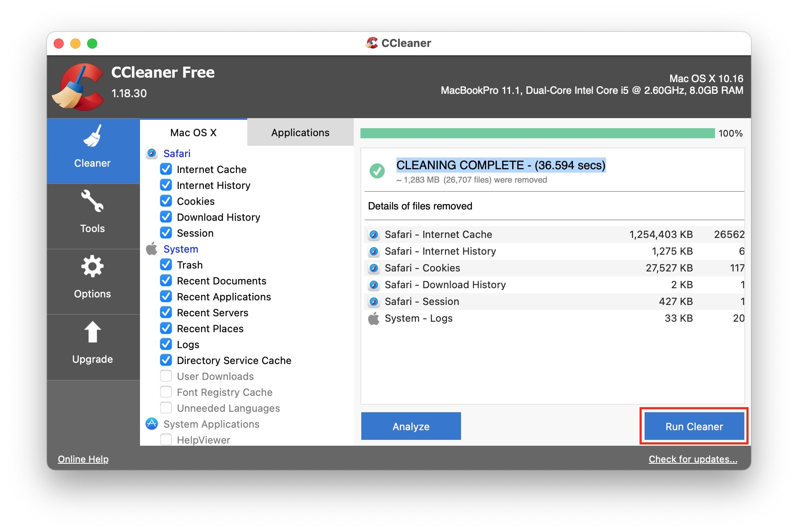Disable the Session checkbox
Screen dimensions: 798x532
tap(166, 233)
